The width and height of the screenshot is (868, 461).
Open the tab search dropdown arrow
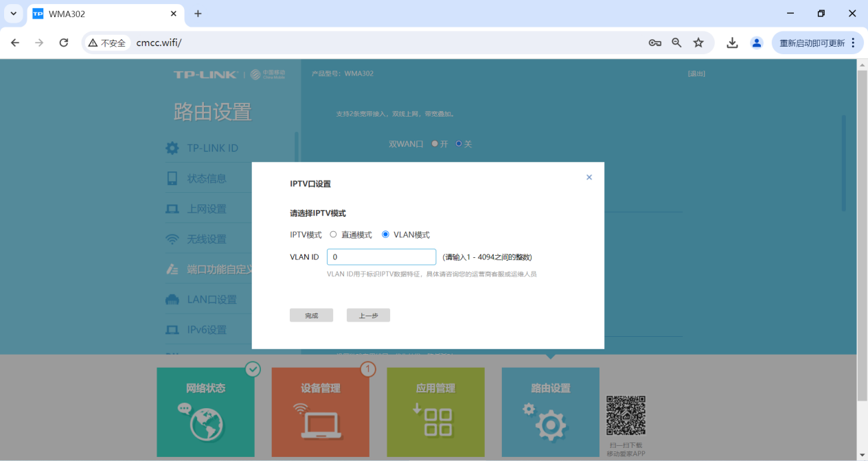(x=13, y=14)
